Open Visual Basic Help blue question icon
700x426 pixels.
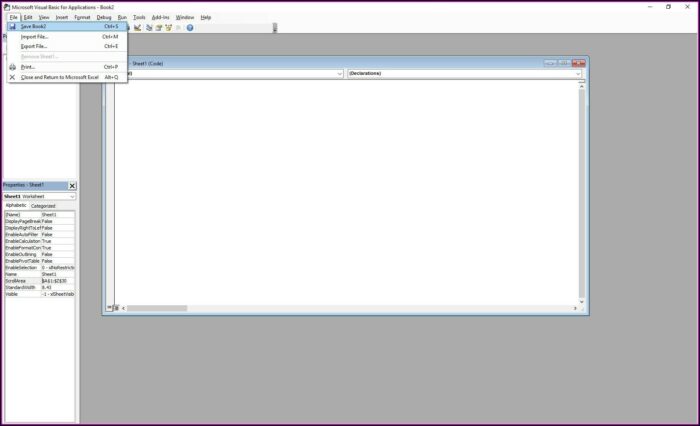click(190, 28)
